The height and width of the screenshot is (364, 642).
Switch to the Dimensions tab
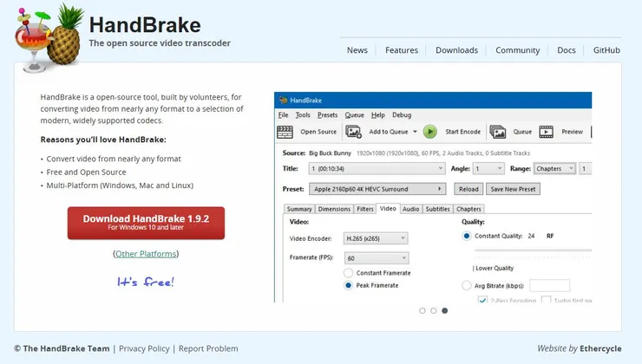[334, 209]
